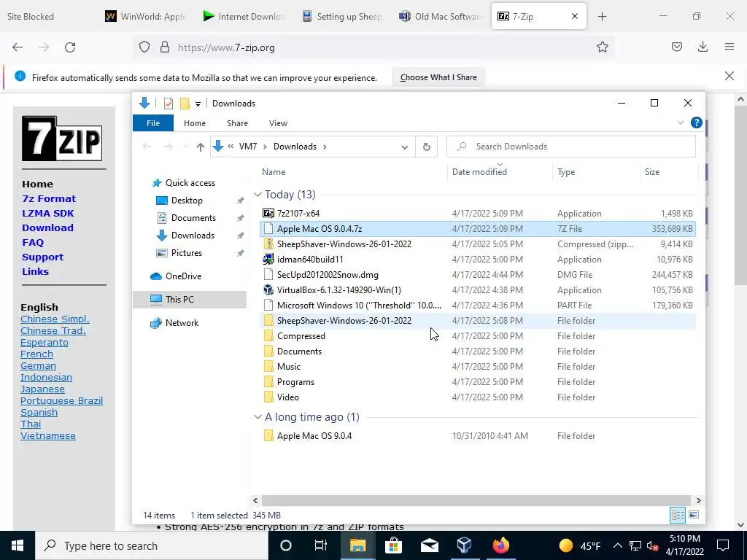Screen dimensions: 747x560
Task: Click horizontal scrollbar in Explorer file list
Action: pos(476,500)
